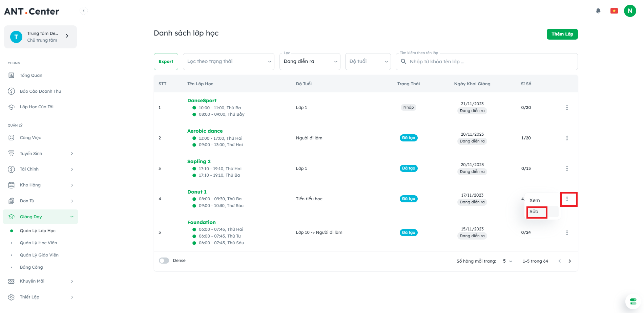This screenshot has width=644, height=313.
Task: Click the floating green widget icon
Action: pyautogui.click(x=633, y=301)
